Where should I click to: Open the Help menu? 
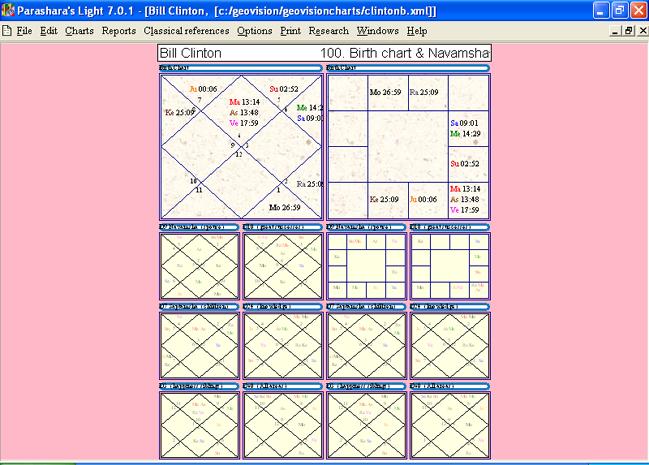click(416, 31)
